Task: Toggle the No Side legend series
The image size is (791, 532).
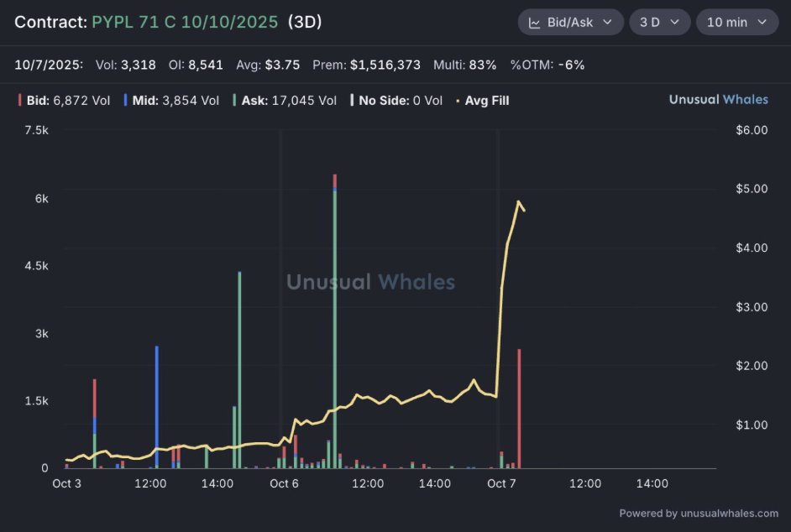Action: [400, 101]
